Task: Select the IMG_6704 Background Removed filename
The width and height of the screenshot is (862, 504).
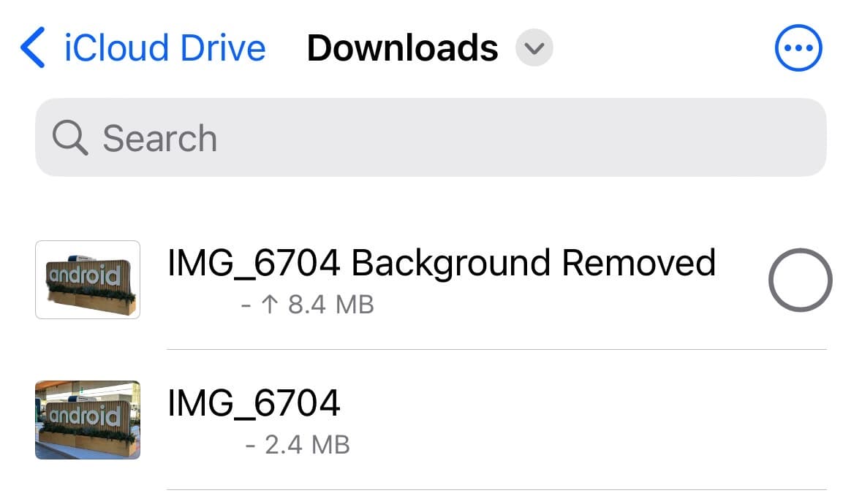Action: tap(441, 263)
